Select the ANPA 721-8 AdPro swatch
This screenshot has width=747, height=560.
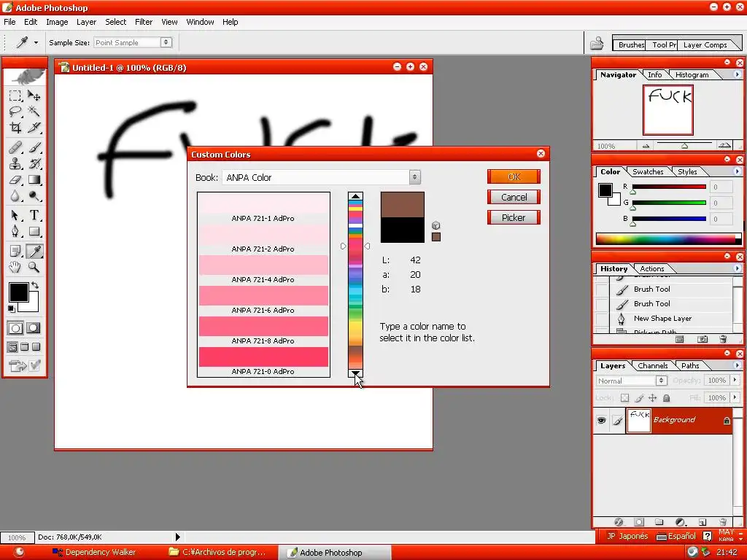[263, 327]
